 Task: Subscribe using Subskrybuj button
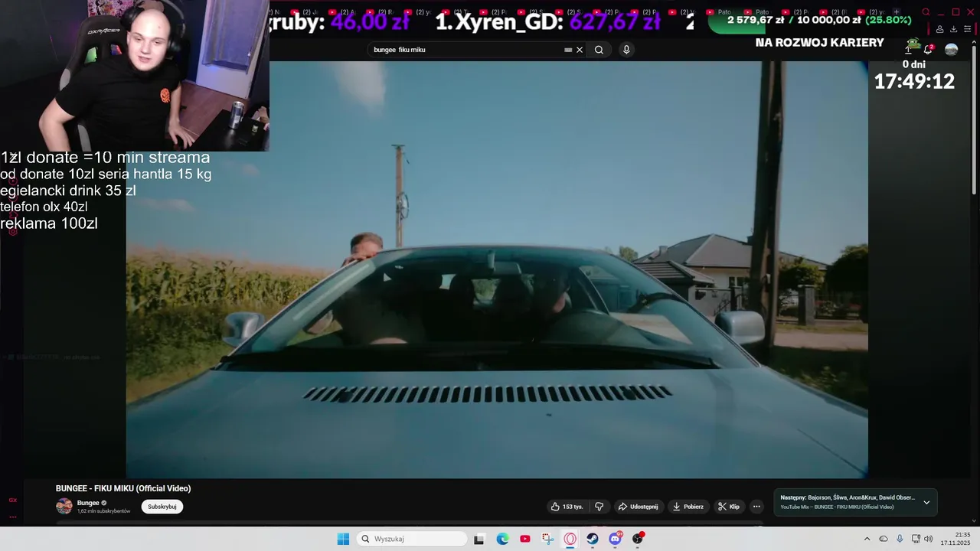pyautogui.click(x=162, y=507)
